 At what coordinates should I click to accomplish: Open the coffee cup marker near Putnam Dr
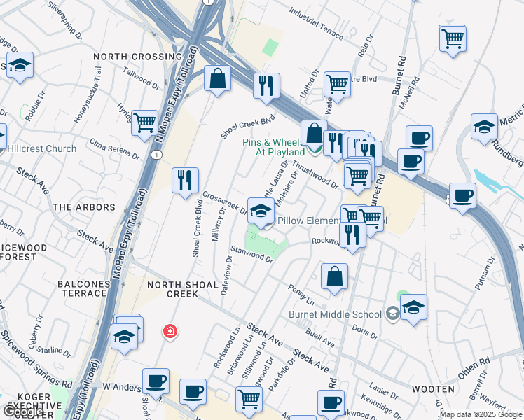[x=462, y=195]
